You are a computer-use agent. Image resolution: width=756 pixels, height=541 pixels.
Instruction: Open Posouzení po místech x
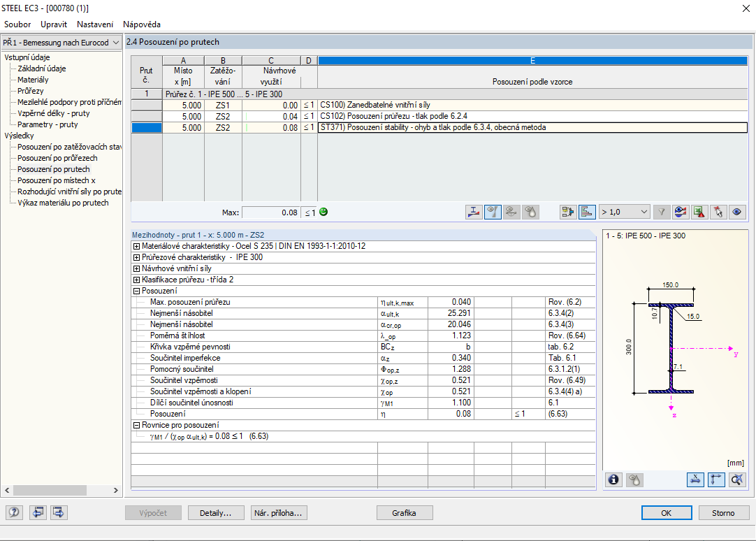[57, 180]
